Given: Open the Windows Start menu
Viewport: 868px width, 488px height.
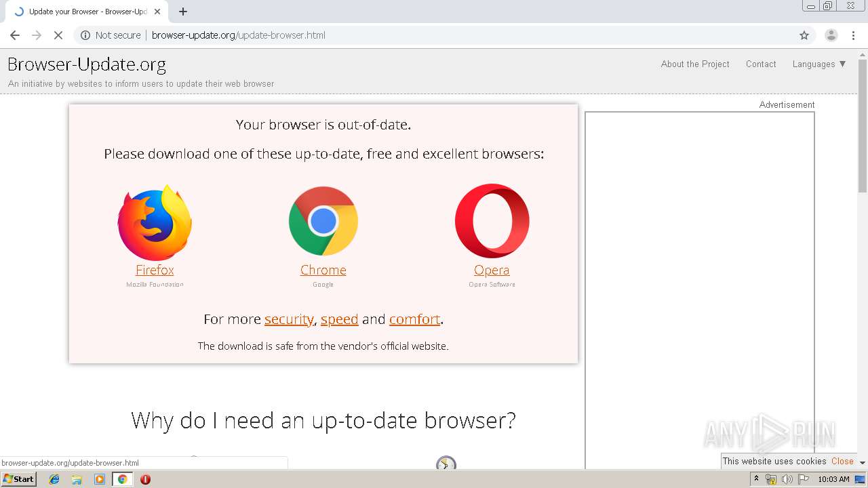Looking at the screenshot, I should pos(18,479).
